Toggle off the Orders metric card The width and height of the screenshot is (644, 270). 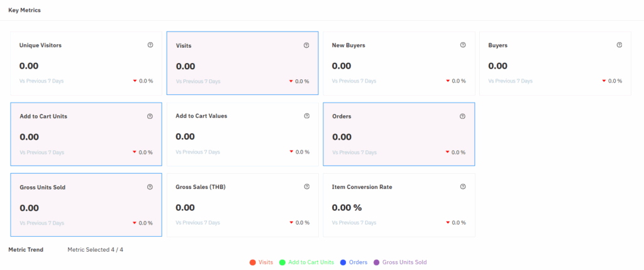pos(399,135)
